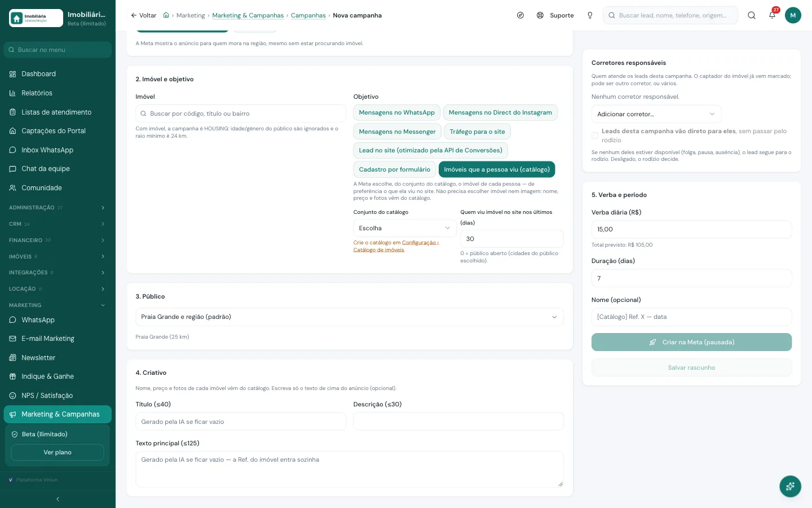Click the search magnifier icon in header
The height and width of the screenshot is (508, 812).
(752, 15)
